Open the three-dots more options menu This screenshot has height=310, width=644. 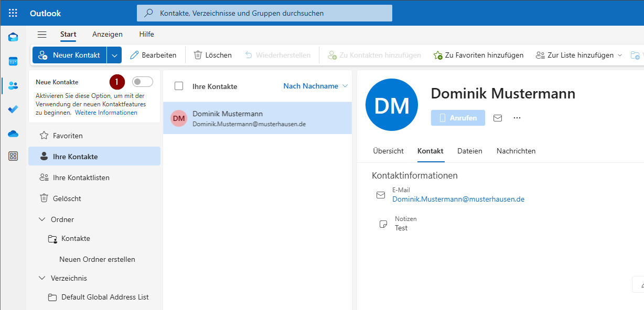[517, 118]
